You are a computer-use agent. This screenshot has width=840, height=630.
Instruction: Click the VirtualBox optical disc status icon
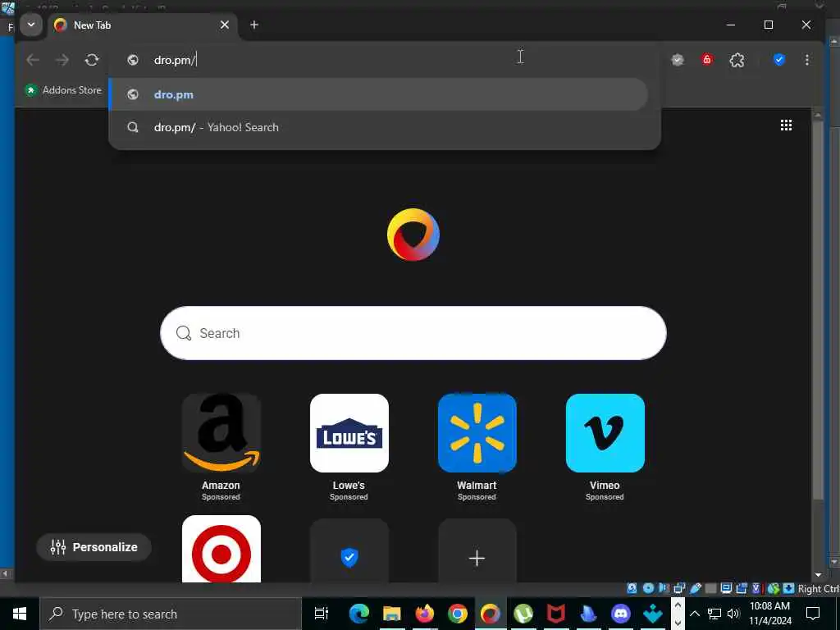pyautogui.click(x=648, y=589)
